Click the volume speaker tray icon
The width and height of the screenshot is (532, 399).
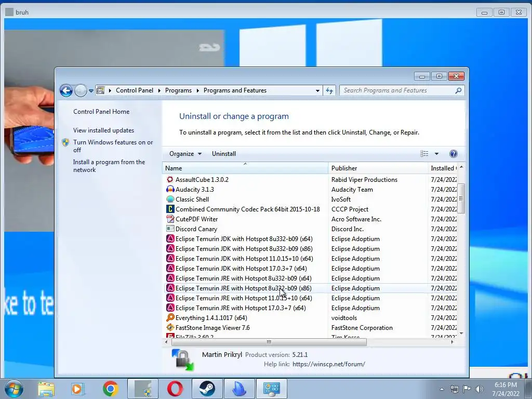(x=480, y=389)
